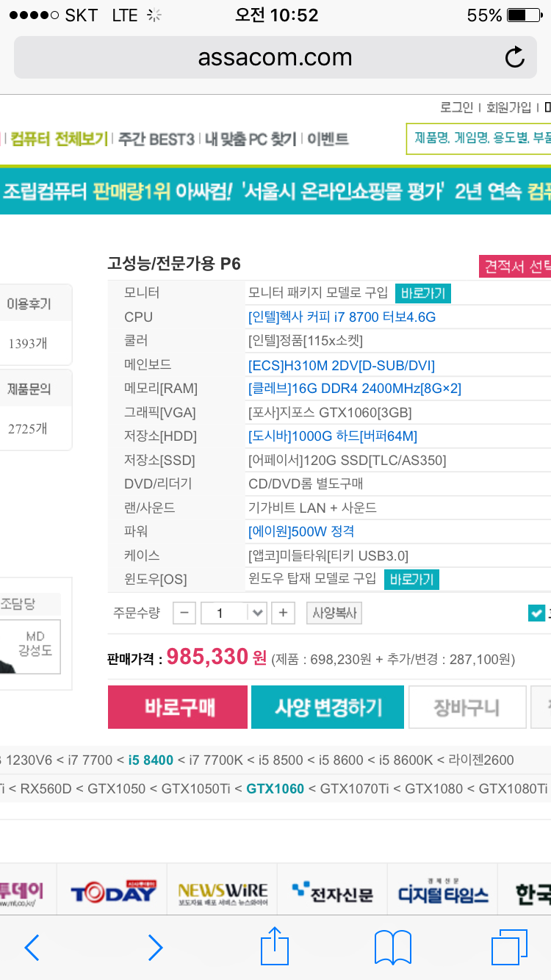Image resolution: width=551 pixels, height=980 pixels.
Task: Open the 로그인 link
Action: coord(456,107)
